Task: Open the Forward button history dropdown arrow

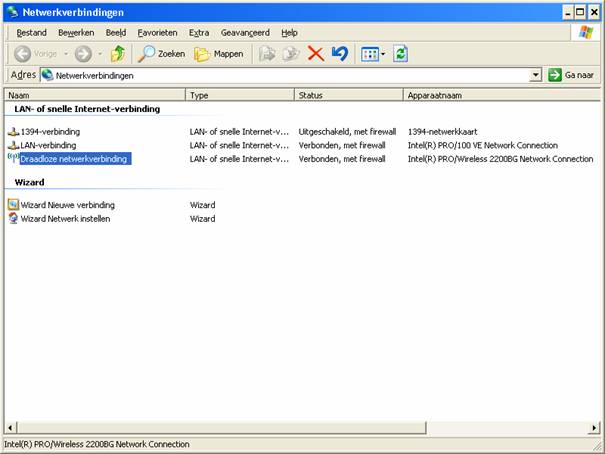Action: (100, 54)
